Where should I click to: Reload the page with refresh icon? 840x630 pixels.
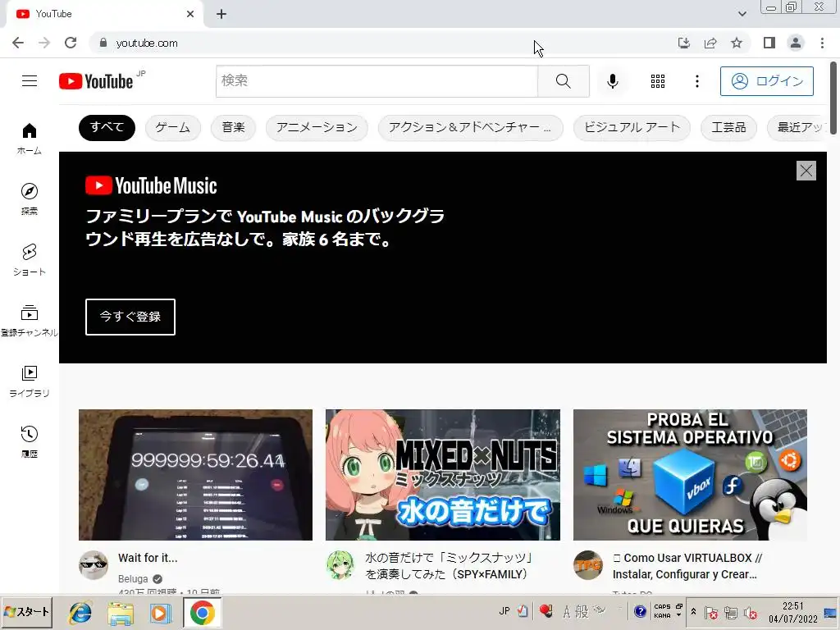pos(71,43)
